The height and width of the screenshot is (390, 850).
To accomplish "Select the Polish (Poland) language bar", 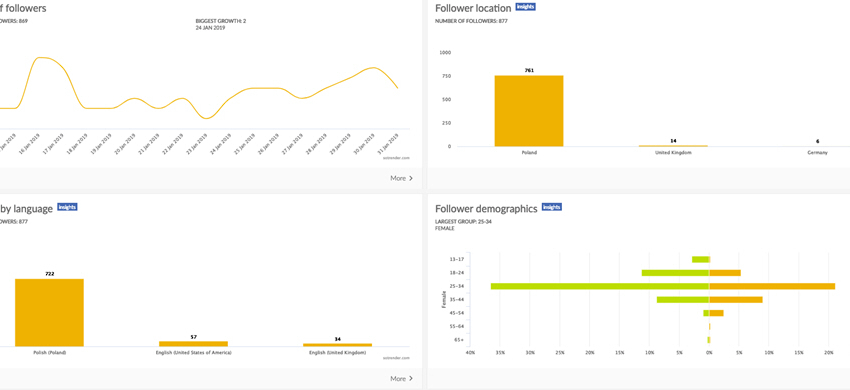I will [49, 312].
